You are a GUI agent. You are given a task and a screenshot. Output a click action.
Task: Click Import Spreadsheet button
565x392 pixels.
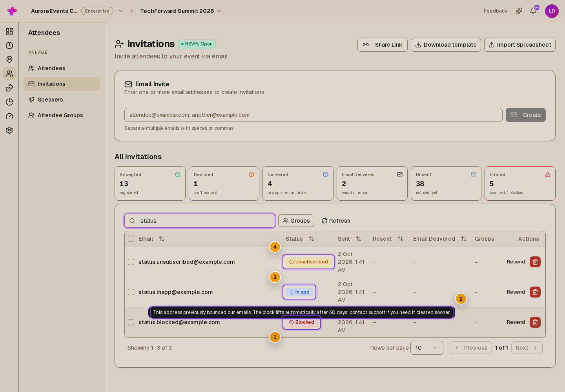(x=520, y=45)
